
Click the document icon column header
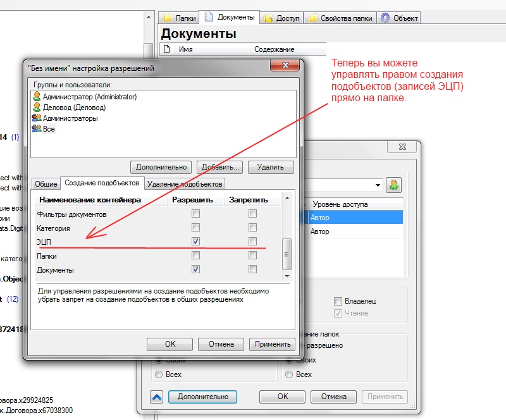[x=167, y=49]
